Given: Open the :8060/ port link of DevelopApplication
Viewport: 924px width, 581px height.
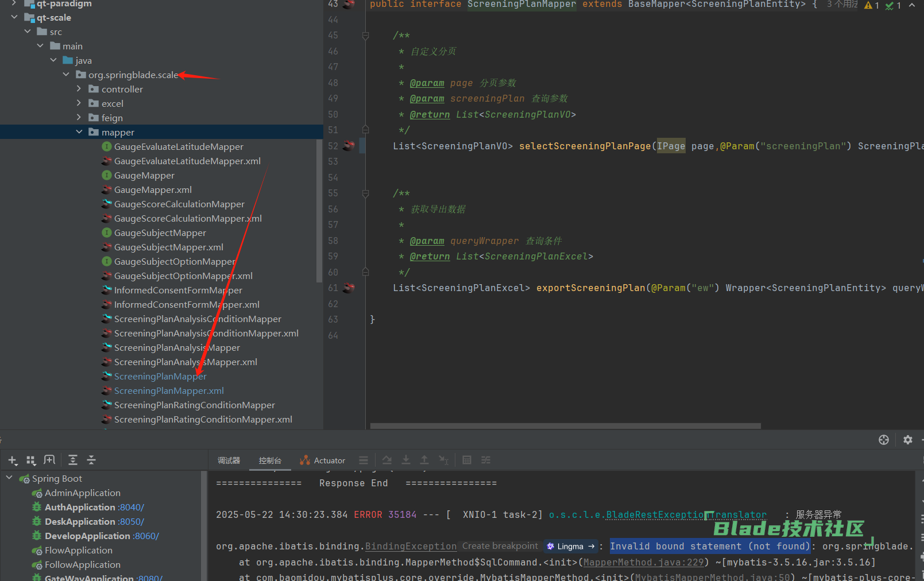Looking at the screenshot, I should click(x=146, y=536).
